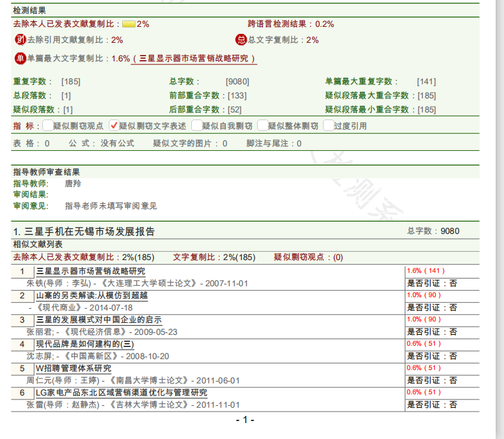Click the 0.6% ( 51 ) value for LG家电产品

(423, 392)
